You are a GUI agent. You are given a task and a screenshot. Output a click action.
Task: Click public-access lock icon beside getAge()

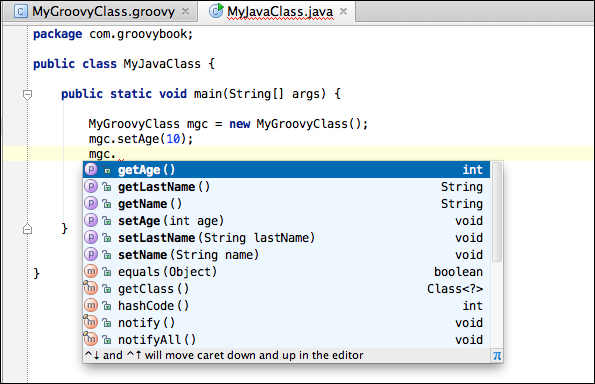coord(107,170)
